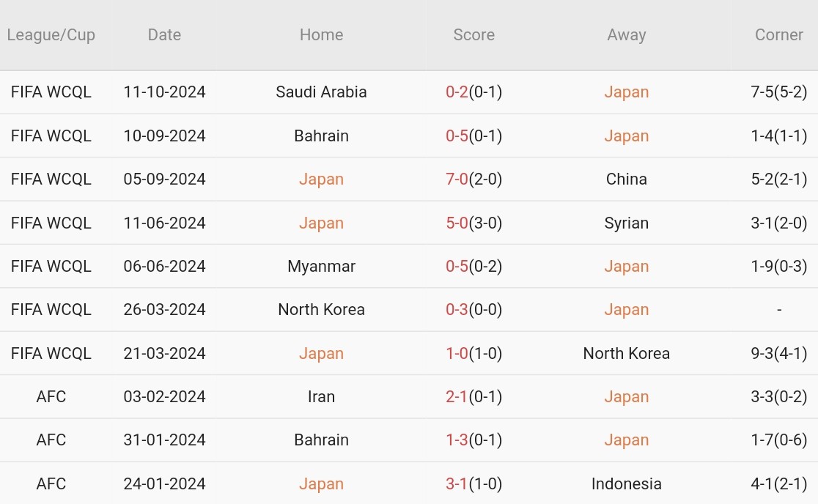The image size is (818, 504).
Task: Open the Syrian team link
Action: coord(626,223)
